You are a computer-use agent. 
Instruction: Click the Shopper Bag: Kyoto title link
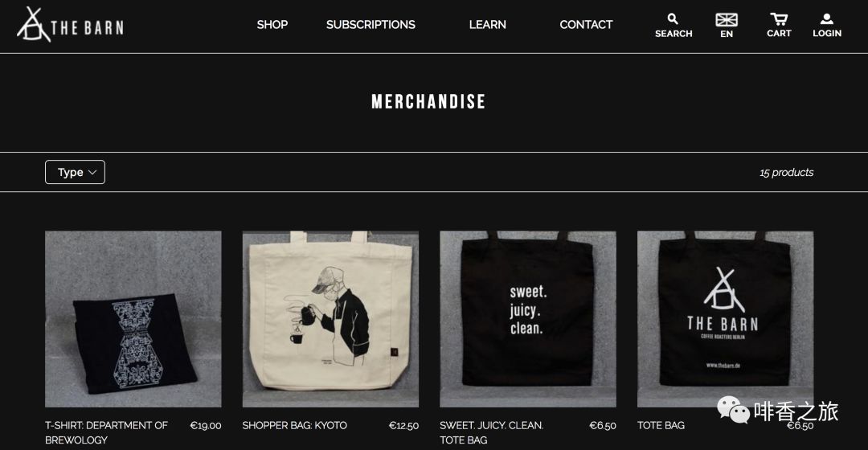294,426
